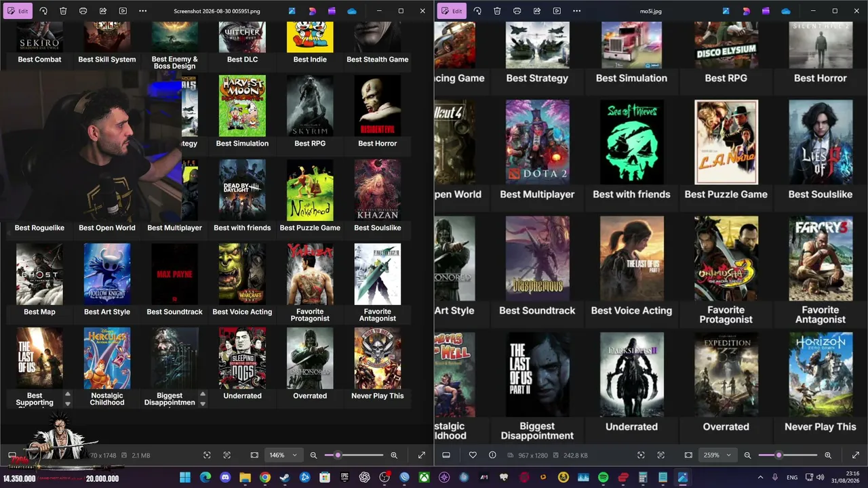Open Clipchamp from the Screenshot window
This screenshot has width=868, height=488.
[x=332, y=11]
